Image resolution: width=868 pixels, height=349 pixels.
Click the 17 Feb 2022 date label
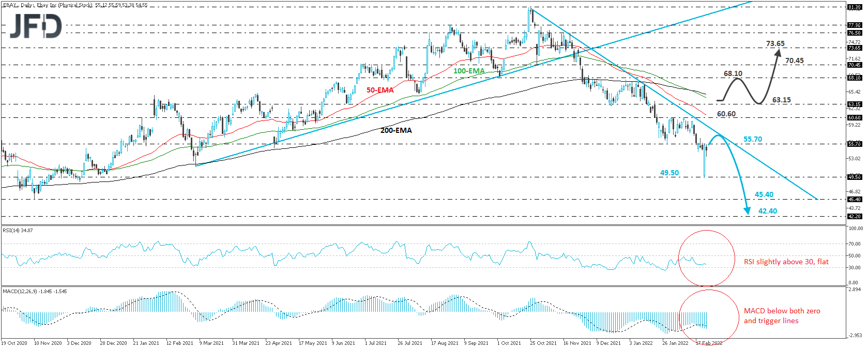[709, 343]
